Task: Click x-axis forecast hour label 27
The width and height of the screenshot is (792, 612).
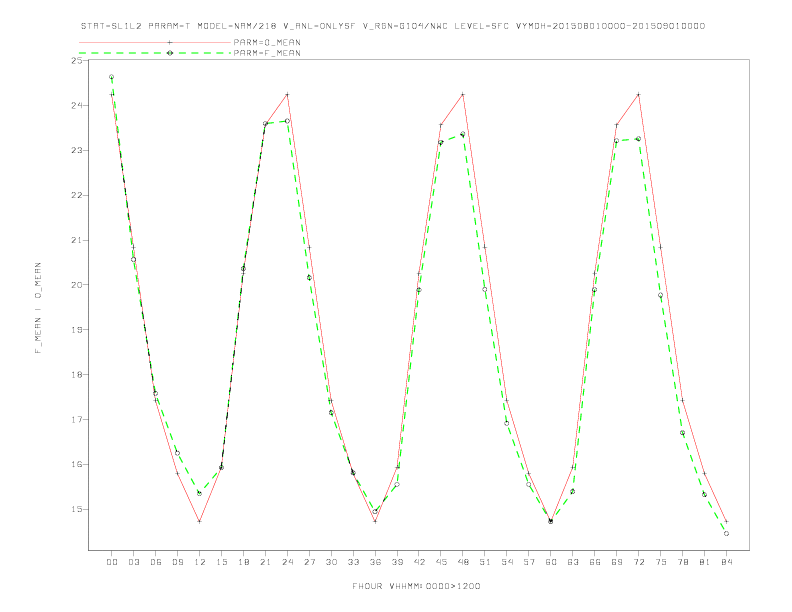Action: pos(309,562)
